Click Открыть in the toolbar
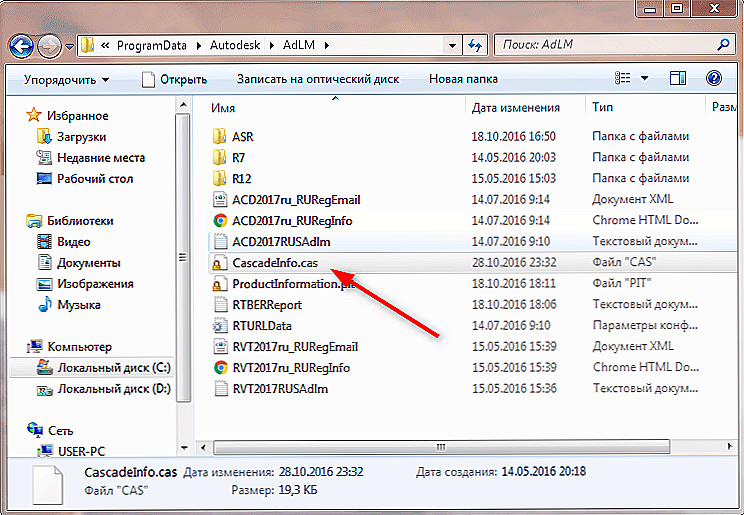The height and width of the screenshot is (515, 744). click(174, 79)
